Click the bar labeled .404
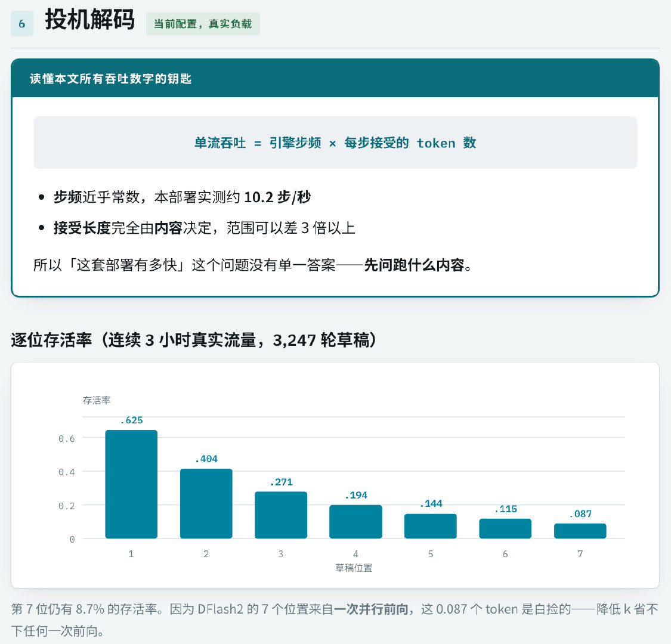The height and width of the screenshot is (644, 671). click(x=206, y=504)
